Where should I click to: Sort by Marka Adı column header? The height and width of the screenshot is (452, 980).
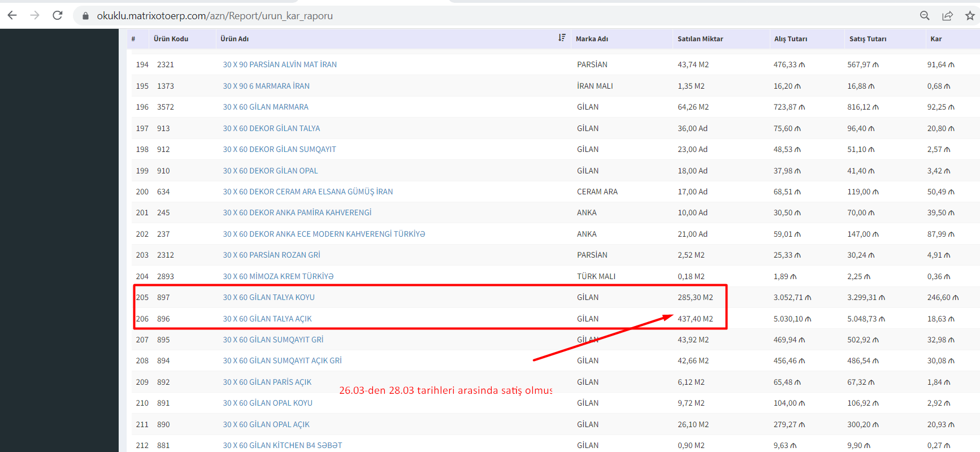pyautogui.click(x=592, y=39)
